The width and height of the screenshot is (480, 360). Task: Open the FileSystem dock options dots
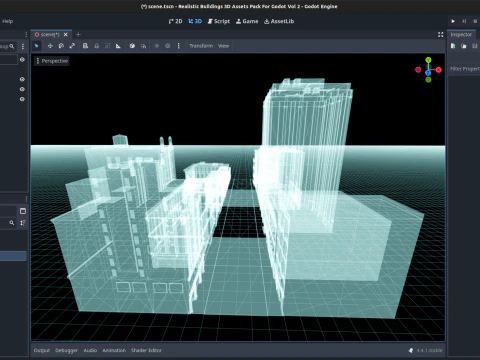(26, 199)
